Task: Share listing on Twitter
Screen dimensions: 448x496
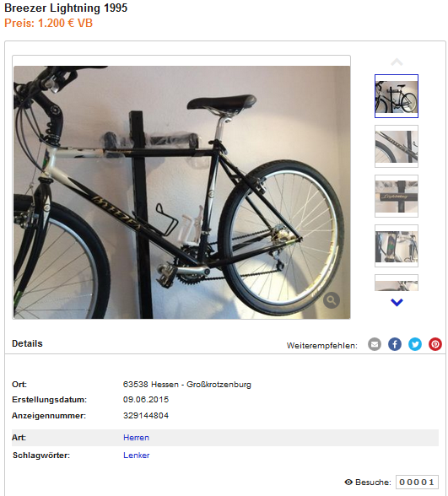Action: pos(415,344)
